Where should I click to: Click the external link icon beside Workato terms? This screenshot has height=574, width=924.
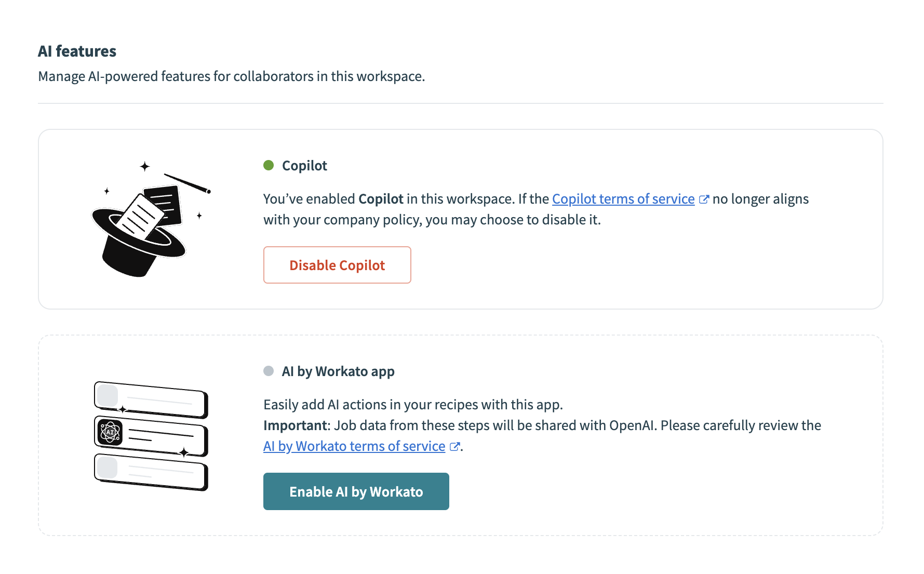pos(455,446)
